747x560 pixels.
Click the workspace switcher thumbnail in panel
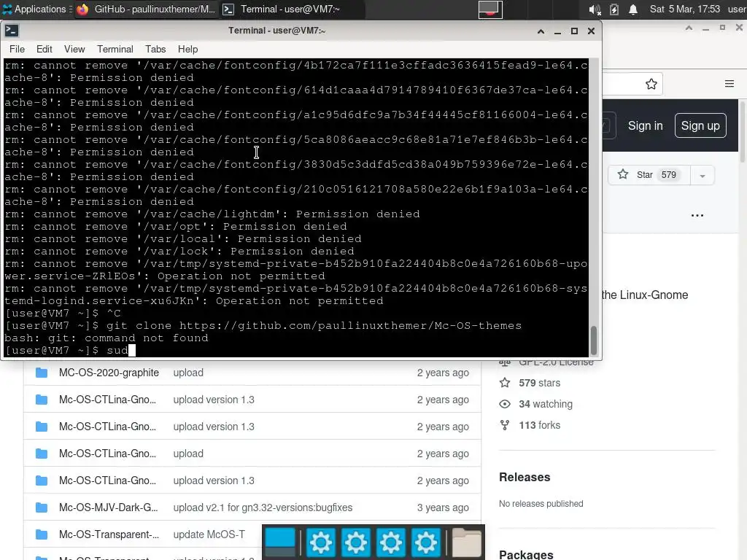click(x=490, y=9)
